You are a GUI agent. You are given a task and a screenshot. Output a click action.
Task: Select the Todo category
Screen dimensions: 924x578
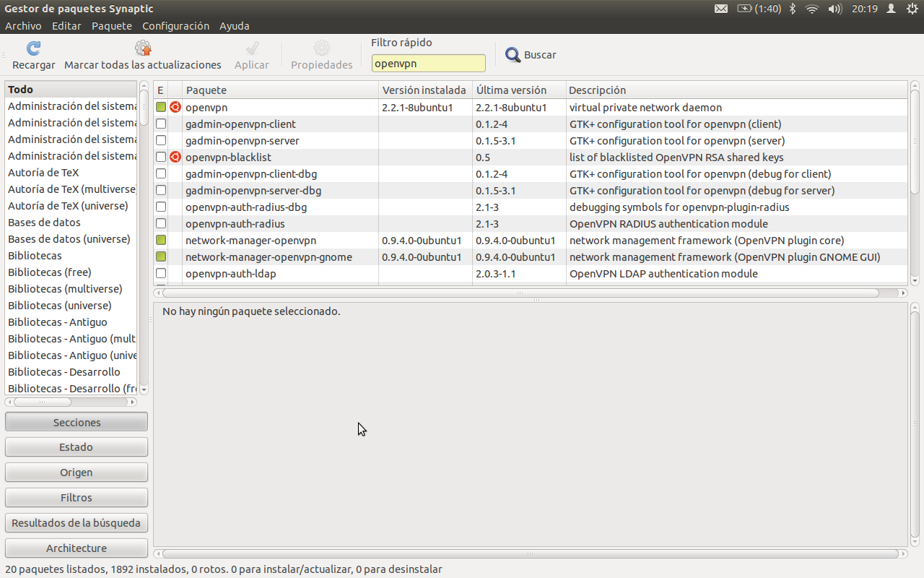70,90
